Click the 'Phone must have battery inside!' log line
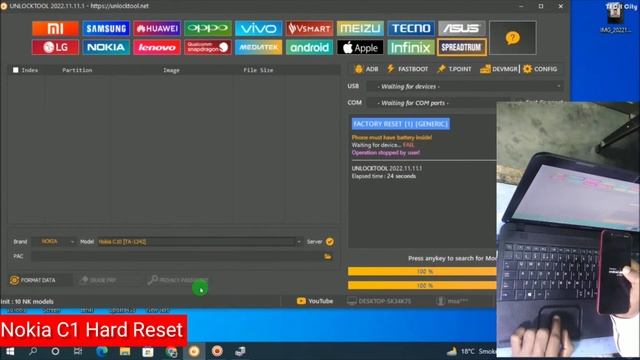This screenshot has width=640, height=360. point(392,138)
